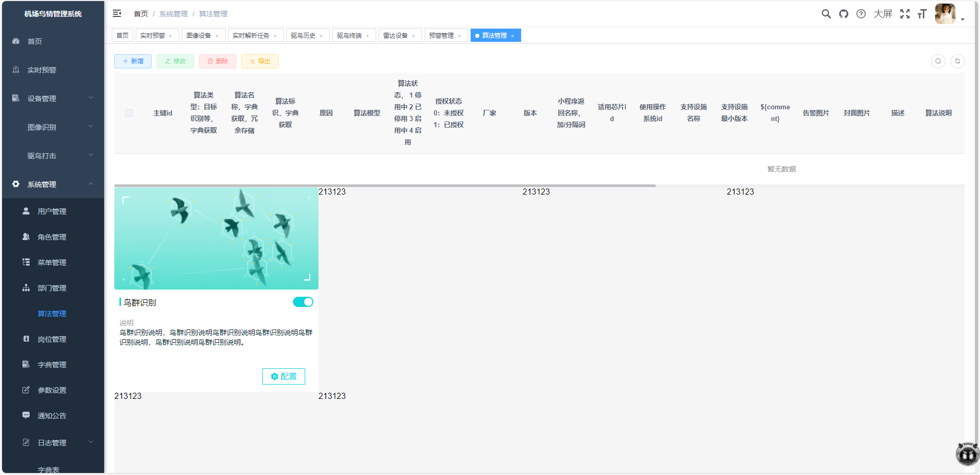Refresh the table with the round refresh icon

[958, 61]
